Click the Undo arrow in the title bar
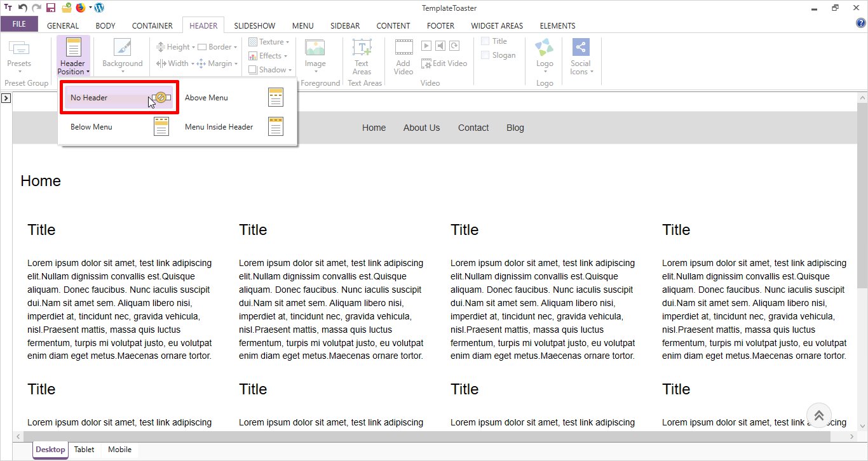This screenshot has height=461, width=868. (22, 8)
